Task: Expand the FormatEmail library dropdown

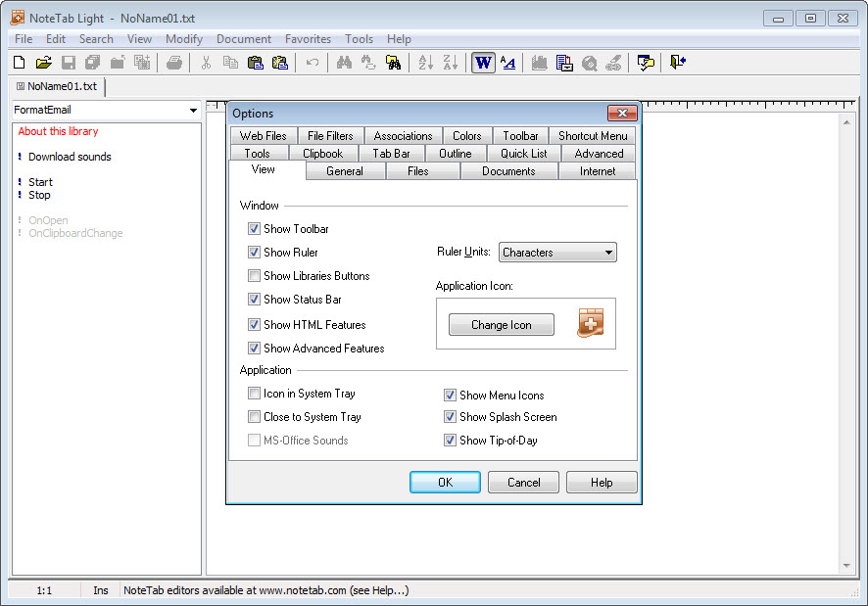Action: pyautogui.click(x=193, y=110)
